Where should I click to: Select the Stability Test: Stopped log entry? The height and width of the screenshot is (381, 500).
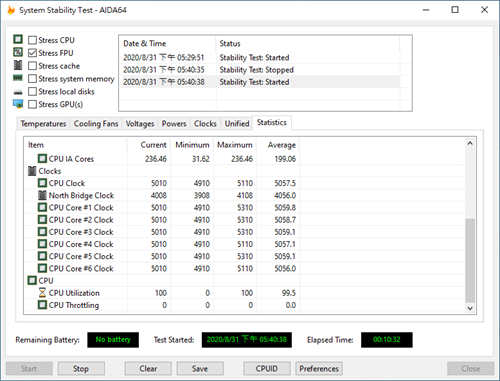pos(260,70)
